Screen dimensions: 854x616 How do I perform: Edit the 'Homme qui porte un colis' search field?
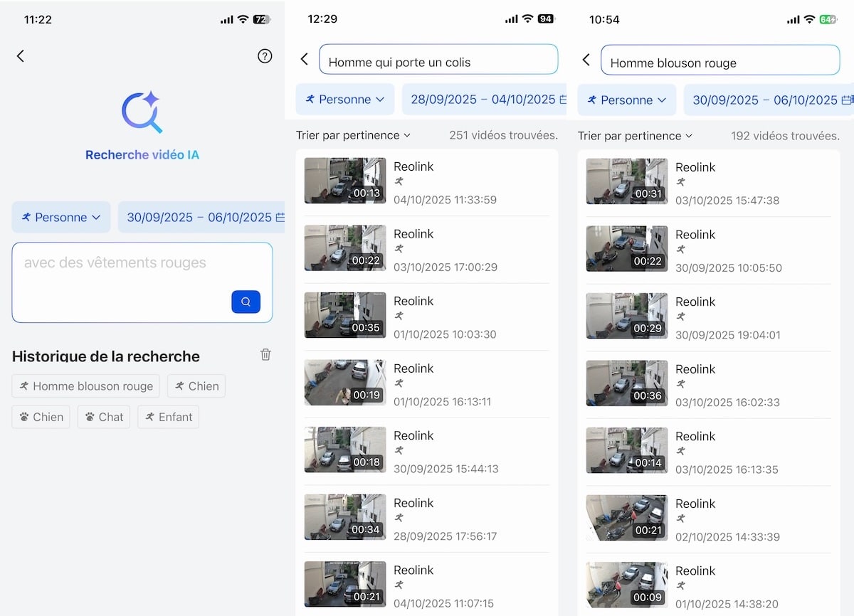pos(438,62)
